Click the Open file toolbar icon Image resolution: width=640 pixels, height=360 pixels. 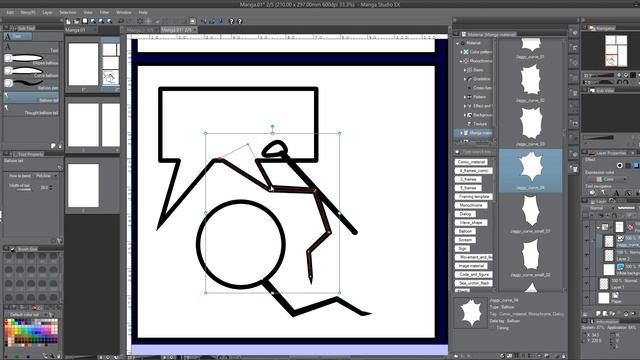click(76, 21)
